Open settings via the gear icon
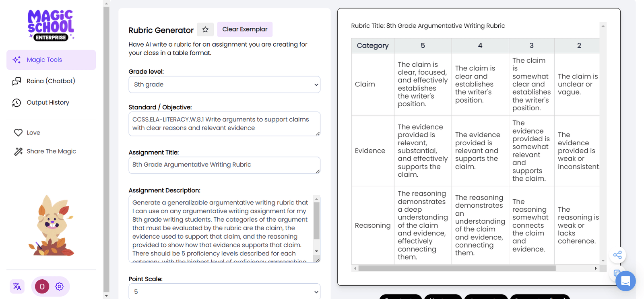Screen dimensions: 644x299 [x=59, y=287]
